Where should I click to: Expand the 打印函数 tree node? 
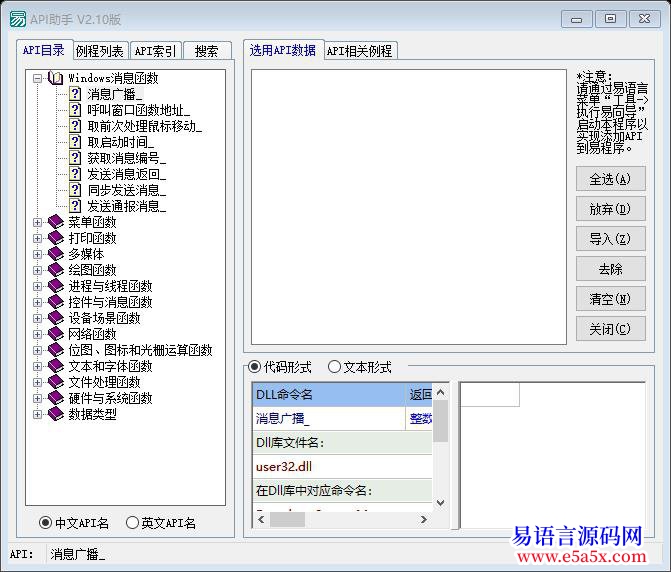coord(38,238)
